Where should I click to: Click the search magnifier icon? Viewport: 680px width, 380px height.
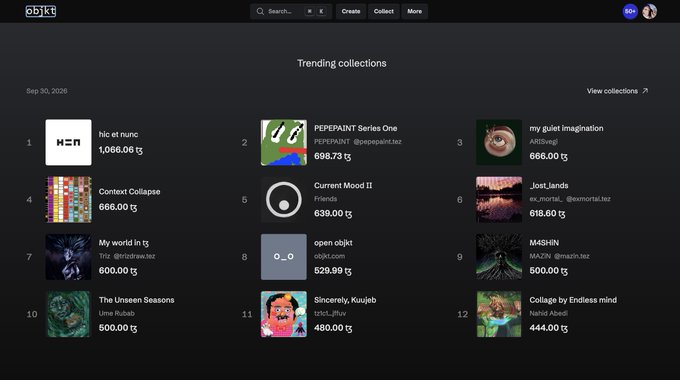(x=260, y=11)
